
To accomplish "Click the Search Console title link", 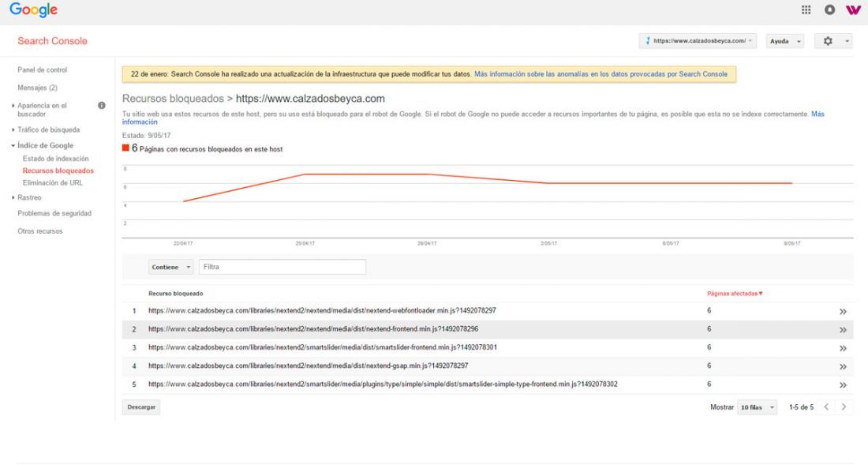I will pyautogui.click(x=52, y=41).
